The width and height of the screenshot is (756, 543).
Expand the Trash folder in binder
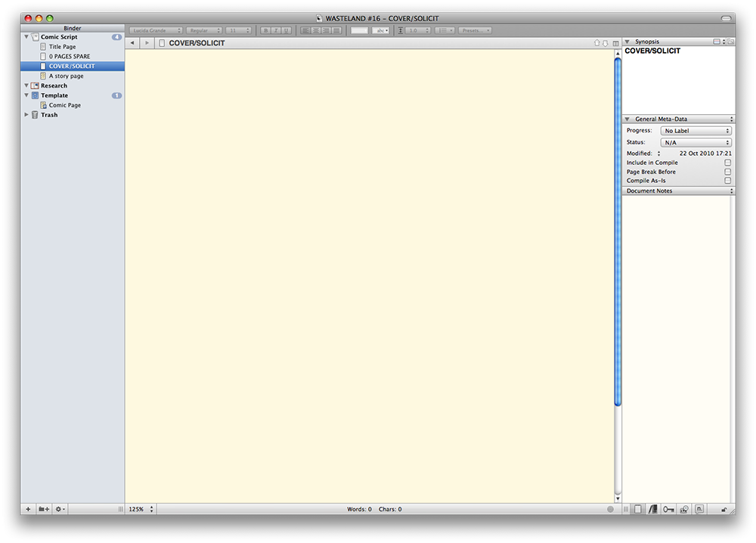[27, 115]
